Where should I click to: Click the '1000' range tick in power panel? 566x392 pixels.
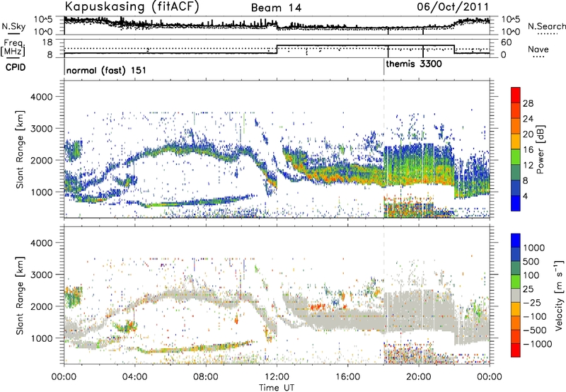(42, 192)
